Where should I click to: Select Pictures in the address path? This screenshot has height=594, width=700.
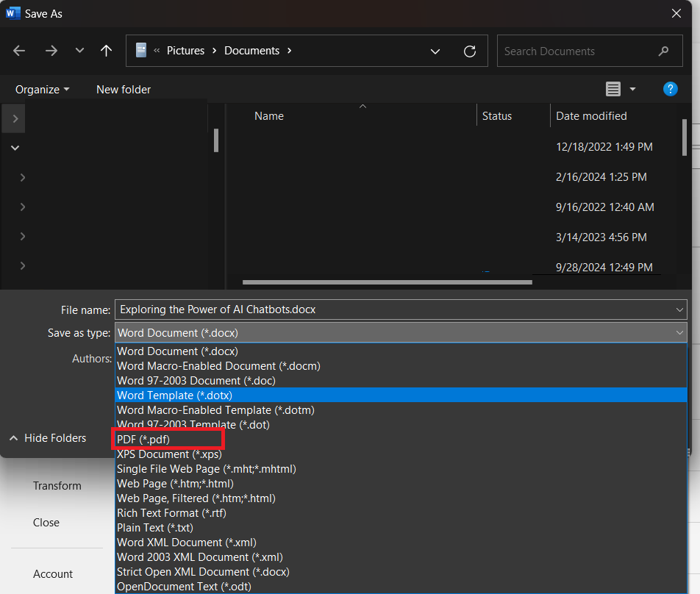(185, 51)
